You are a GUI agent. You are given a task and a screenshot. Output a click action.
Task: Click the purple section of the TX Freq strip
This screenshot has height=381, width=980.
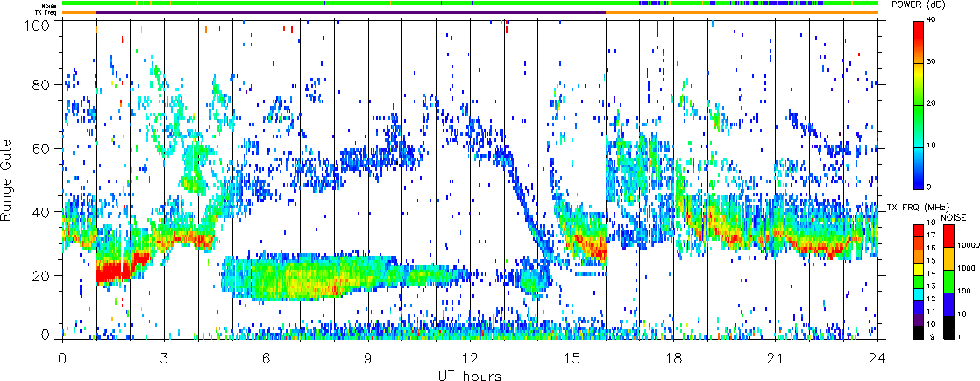tap(352, 12)
